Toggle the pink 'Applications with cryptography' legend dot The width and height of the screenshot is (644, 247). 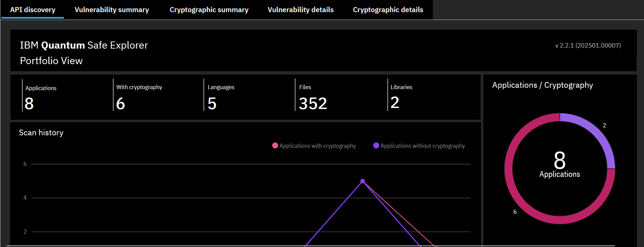275,145
